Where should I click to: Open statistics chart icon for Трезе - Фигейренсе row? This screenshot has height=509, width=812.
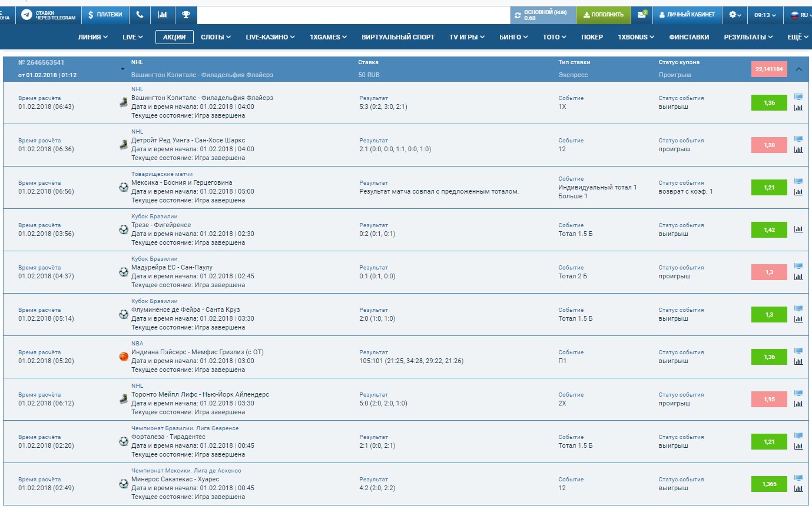point(798,229)
